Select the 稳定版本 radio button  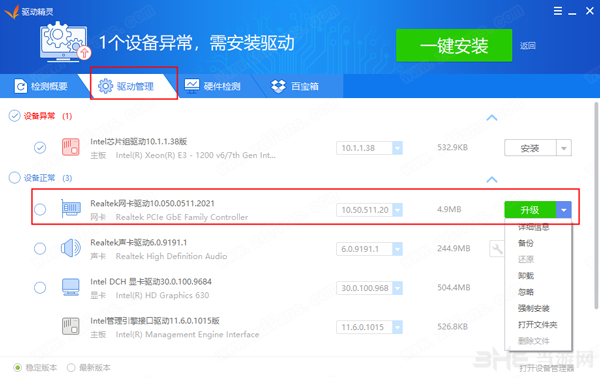coord(17,368)
